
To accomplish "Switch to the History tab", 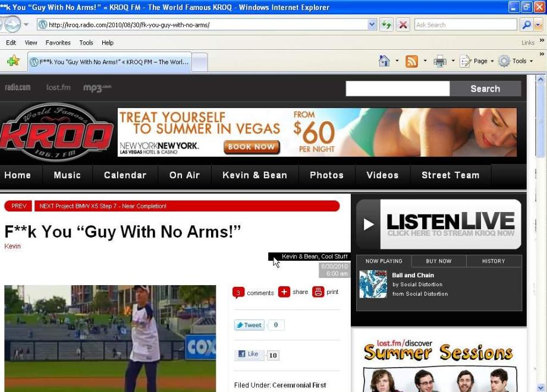I will pyautogui.click(x=493, y=261).
